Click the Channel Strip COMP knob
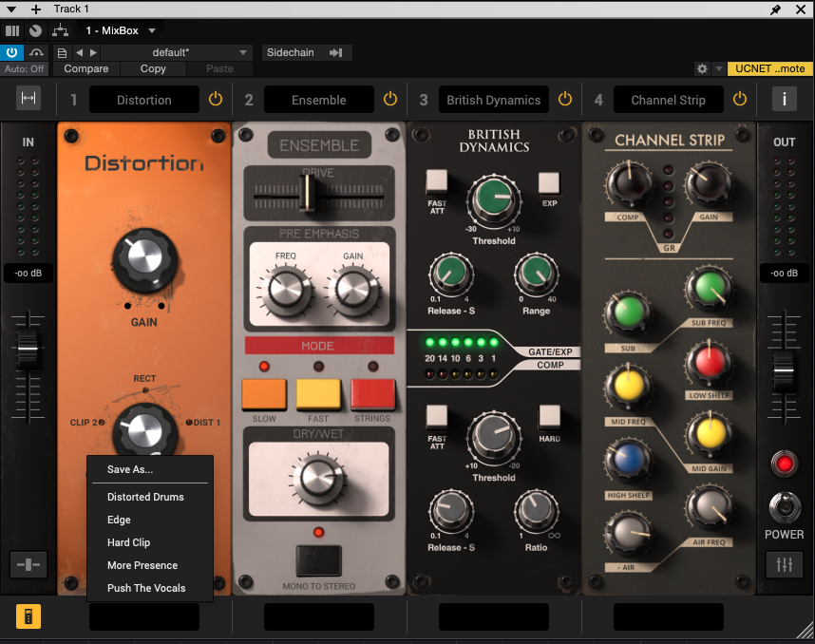This screenshot has height=644, width=815. coord(629,183)
